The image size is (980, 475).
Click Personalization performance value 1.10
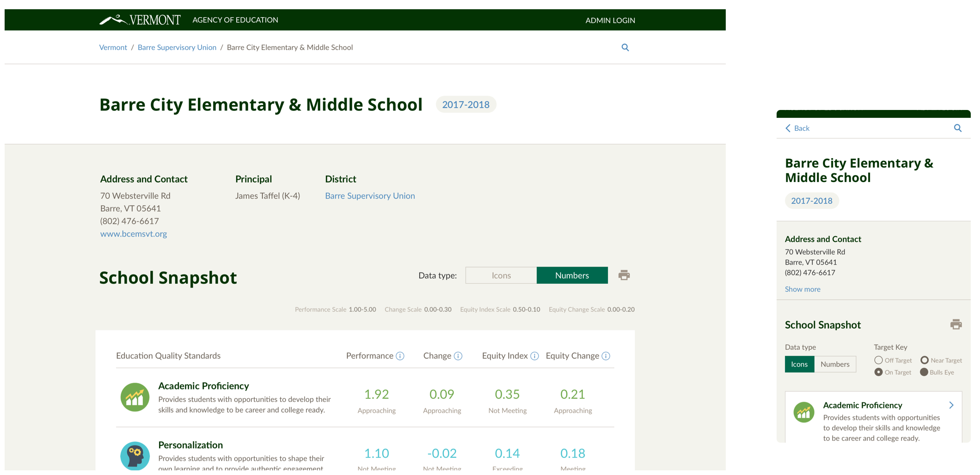pyautogui.click(x=376, y=453)
